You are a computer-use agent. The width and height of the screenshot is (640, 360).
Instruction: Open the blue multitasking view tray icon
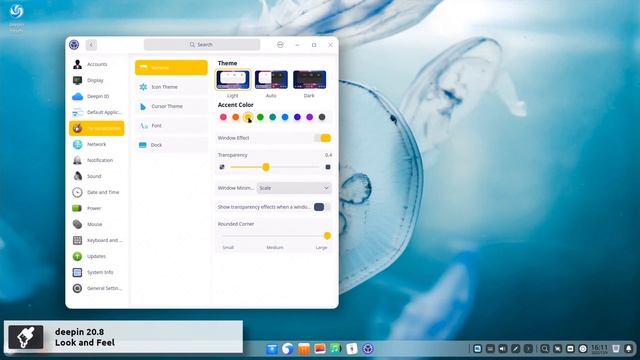click(x=477, y=349)
